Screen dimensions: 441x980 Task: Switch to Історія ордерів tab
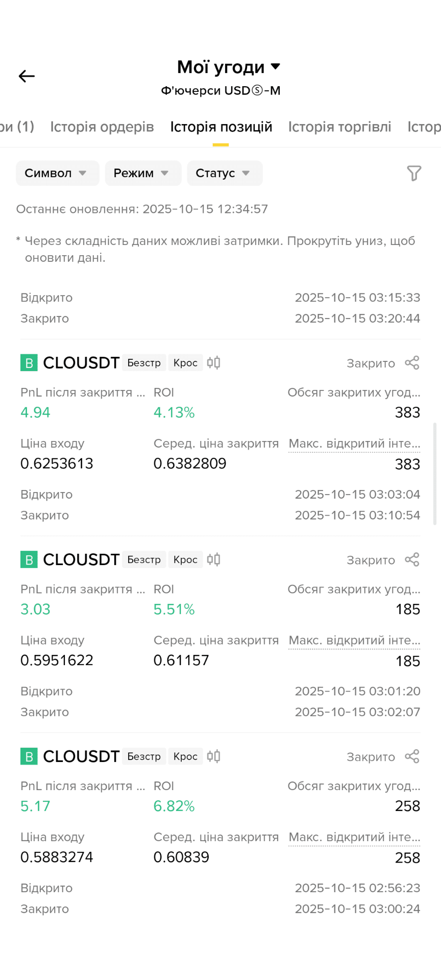coord(102,127)
